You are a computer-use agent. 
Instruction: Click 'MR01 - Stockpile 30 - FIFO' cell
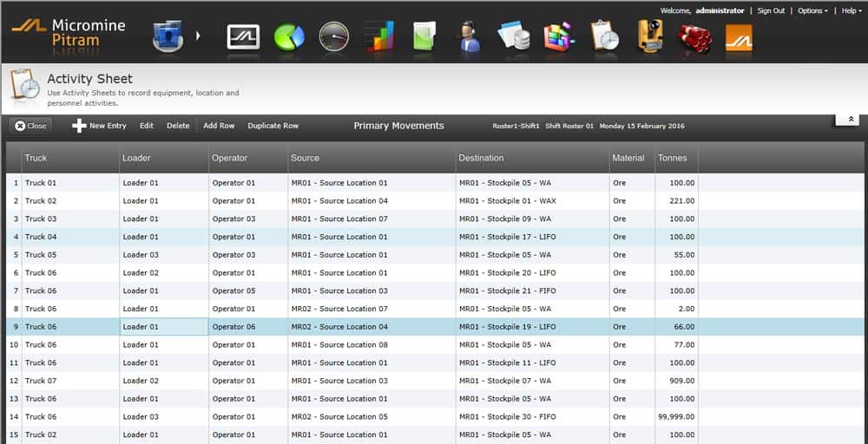click(x=532, y=417)
